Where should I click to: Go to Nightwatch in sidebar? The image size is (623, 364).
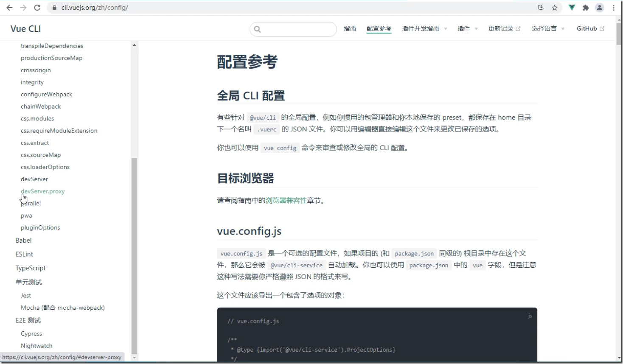[x=36, y=346]
